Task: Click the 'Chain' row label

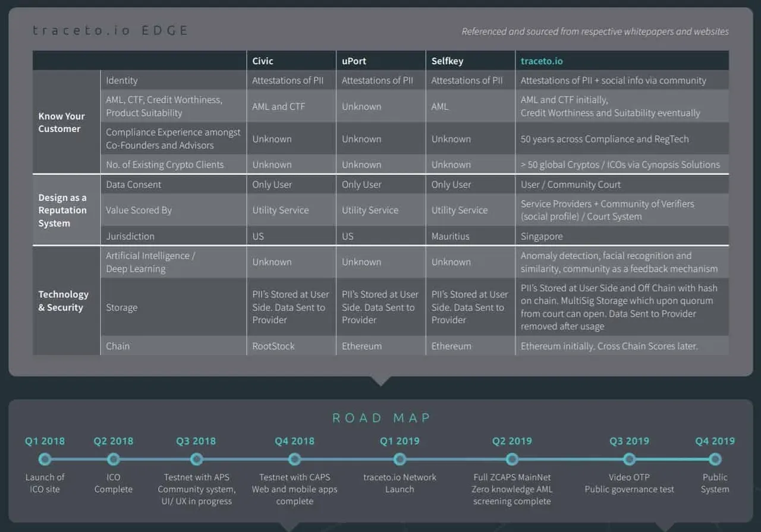Action: (117, 346)
